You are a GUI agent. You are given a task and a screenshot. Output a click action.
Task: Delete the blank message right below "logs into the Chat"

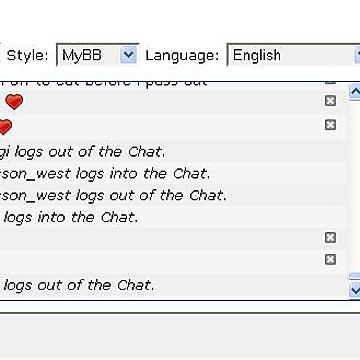pyautogui.click(x=330, y=237)
